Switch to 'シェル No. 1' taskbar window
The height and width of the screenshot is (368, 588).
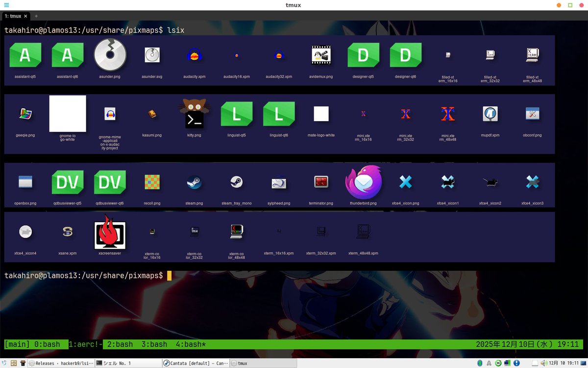128,364
